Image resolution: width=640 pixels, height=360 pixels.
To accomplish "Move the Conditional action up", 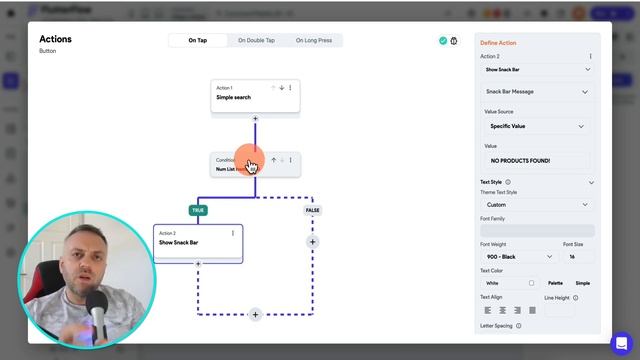I will click(273, 160).
